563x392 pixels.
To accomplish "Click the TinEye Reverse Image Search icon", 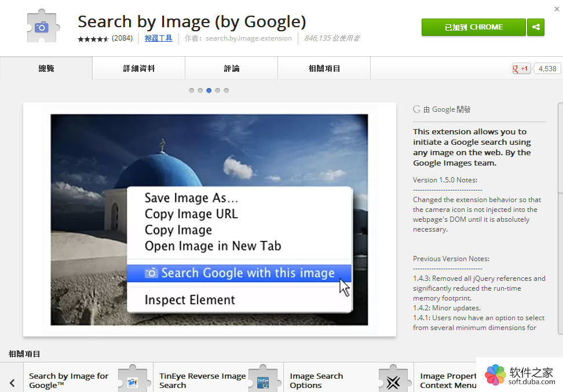I will coord(263,379).
